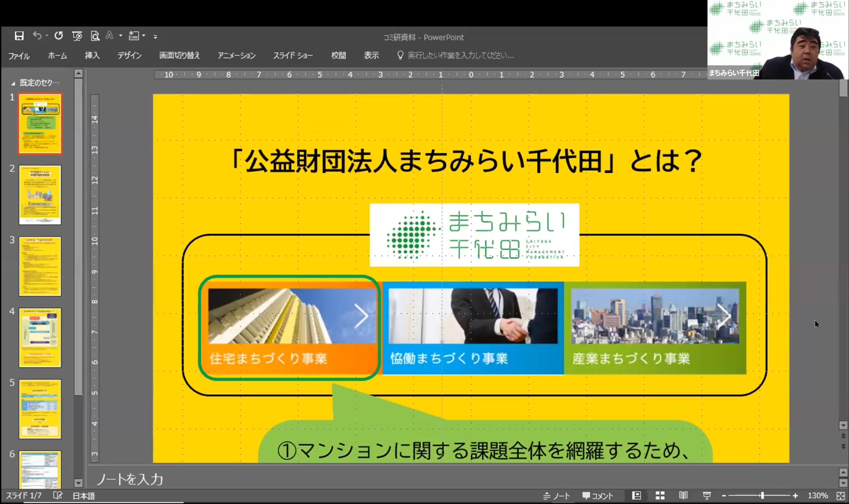Screen dimensions: 849x504
Task: Switch to the 画面切り替え ribbon tab
Action: pyautogui.click(x=180, y=55)
